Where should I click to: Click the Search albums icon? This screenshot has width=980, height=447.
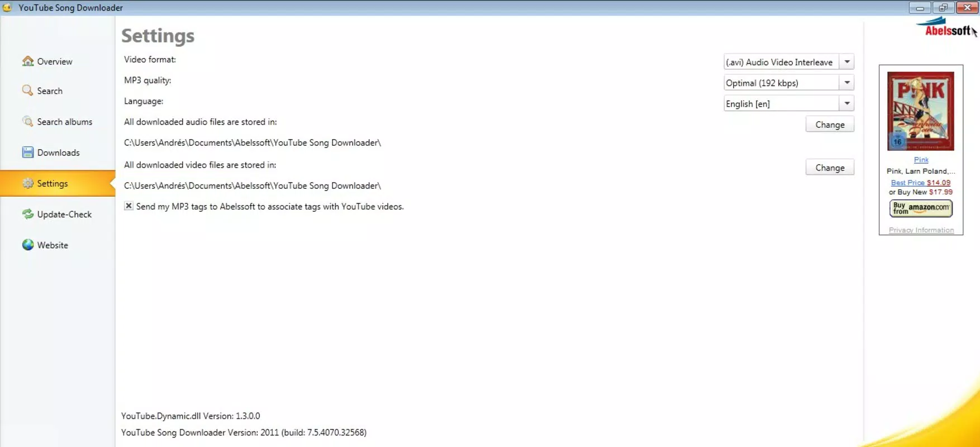click(x=27, y=121)
